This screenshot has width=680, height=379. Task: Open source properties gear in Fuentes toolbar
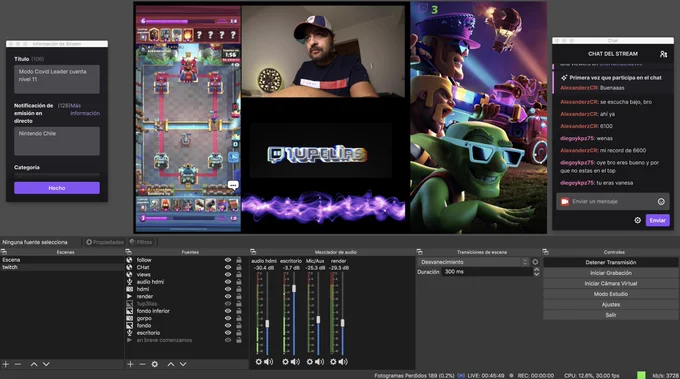[155, 364]
